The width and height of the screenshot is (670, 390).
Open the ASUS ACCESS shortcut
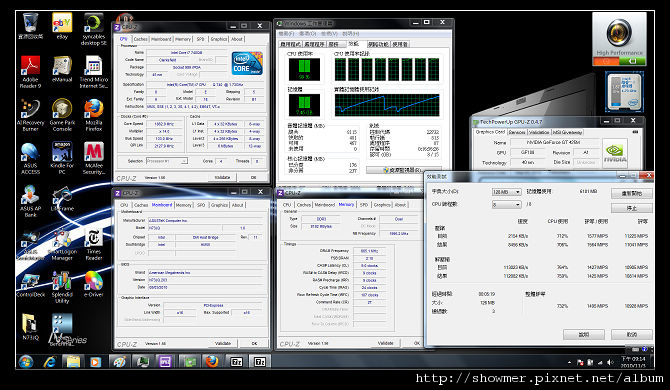point(30,158)
